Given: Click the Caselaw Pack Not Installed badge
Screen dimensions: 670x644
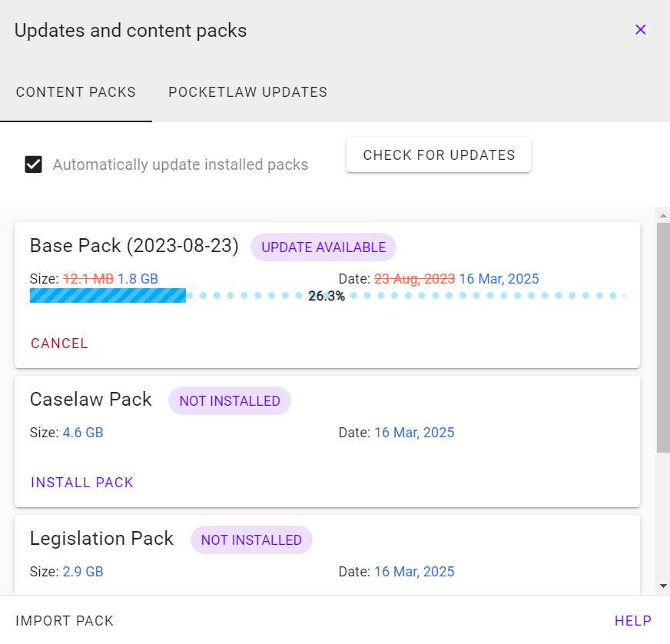Looking at the screenshot, I should click(230, 401).
